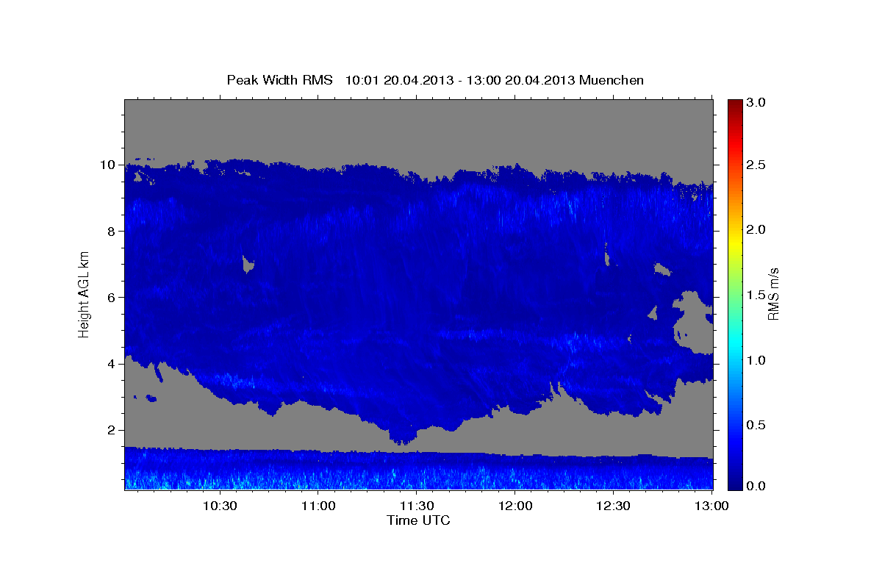This screenshot has width=882, height=588.
Task: Click the 13:00 time tick label
Action: click(x=712, y=506)
